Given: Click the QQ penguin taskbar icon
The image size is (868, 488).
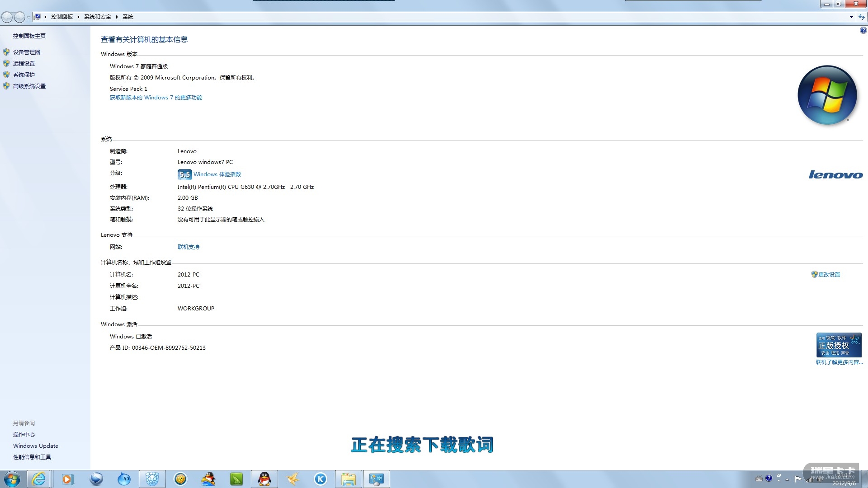Looking at the screenshot, I should (264, 479).
